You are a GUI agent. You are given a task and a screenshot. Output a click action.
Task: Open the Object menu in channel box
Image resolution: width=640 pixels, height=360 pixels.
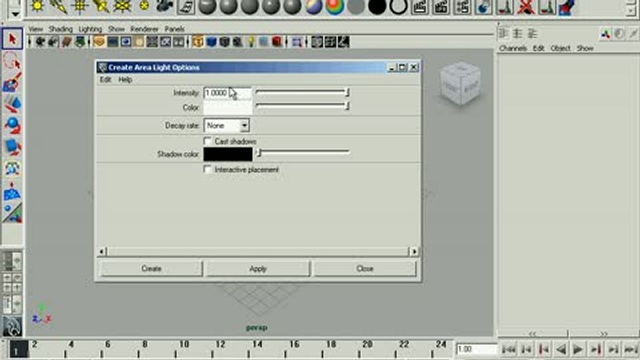pyautogui.click(x=560, y=48)
